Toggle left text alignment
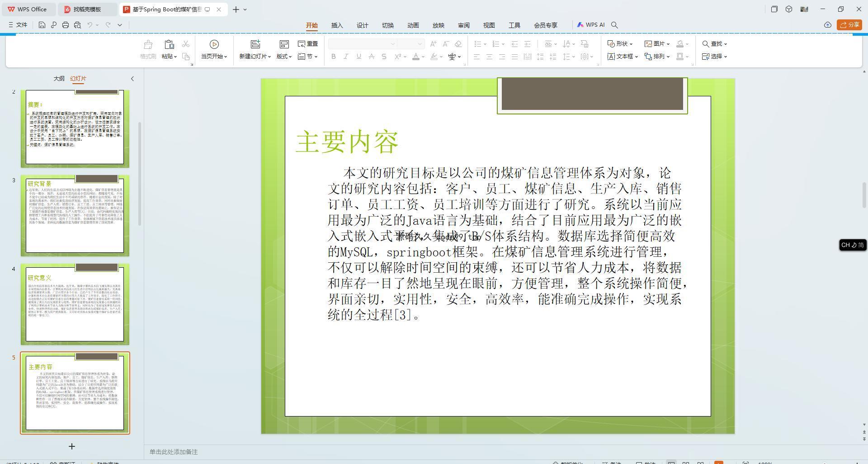 click(x=476, y=57)
